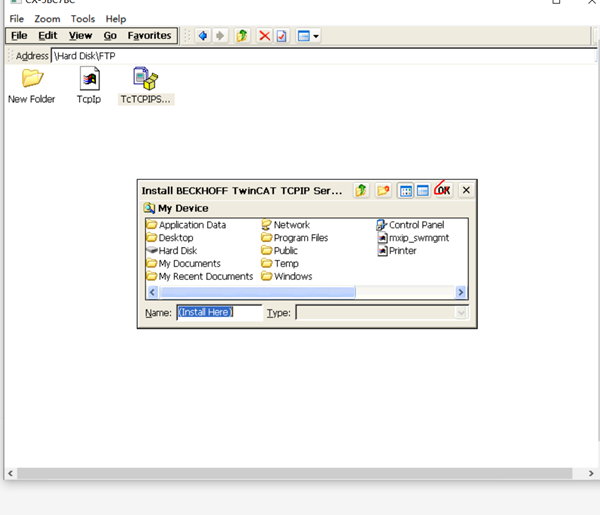Open the Help menu
This screenshot has height=515, width=600.
coord(116,19)
